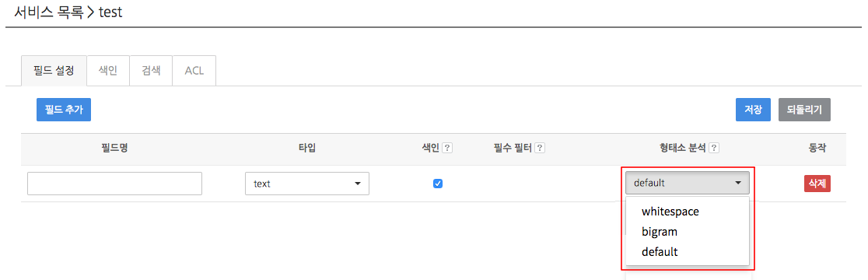
Task: Open the 타입 text dropdown
Action: coord(307,183)
